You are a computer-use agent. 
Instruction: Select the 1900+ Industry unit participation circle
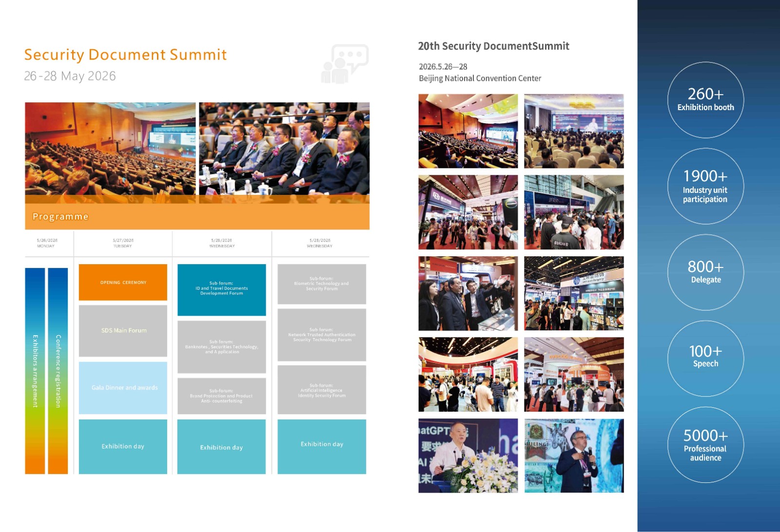[x=705, y=186]
